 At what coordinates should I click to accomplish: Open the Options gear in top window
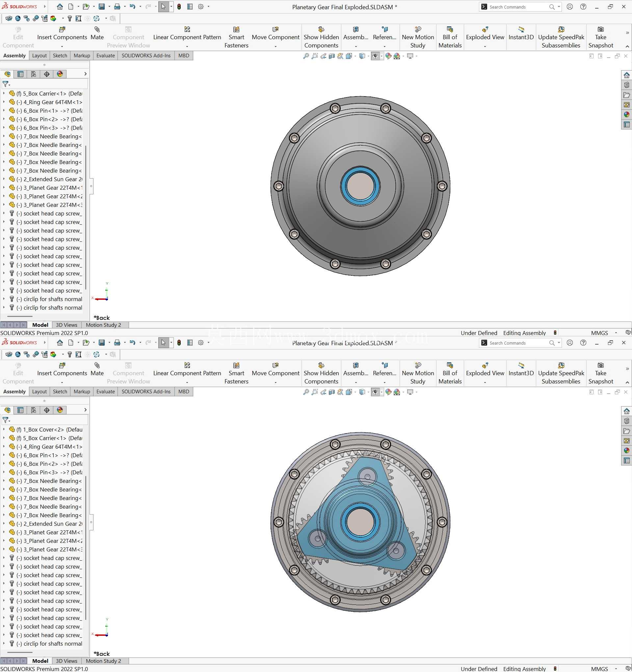201,7
